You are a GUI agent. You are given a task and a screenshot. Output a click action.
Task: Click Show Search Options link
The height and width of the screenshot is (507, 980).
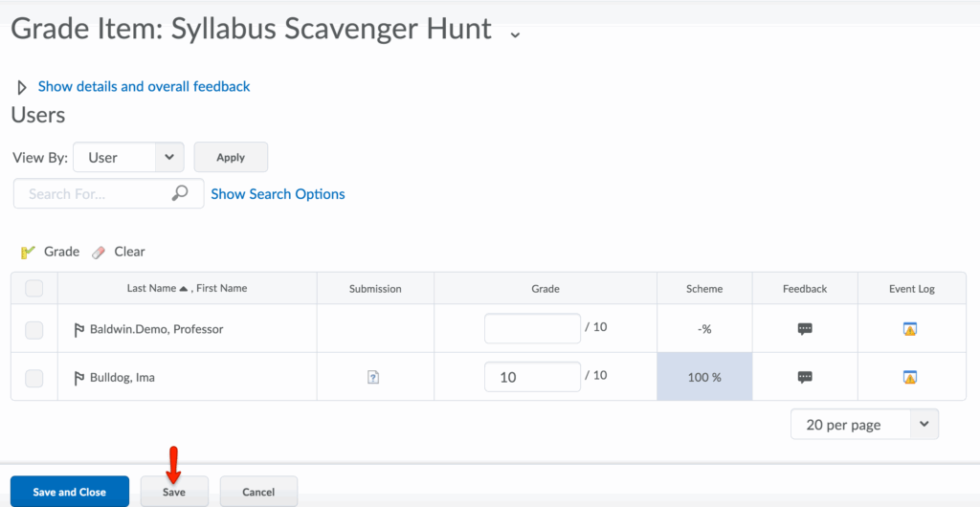coord(278,193)
